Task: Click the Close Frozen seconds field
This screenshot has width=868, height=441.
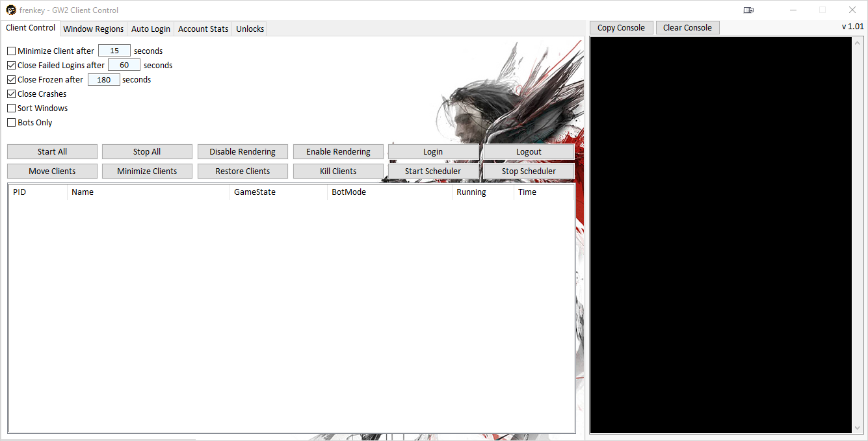Action: tap(104, 80)
